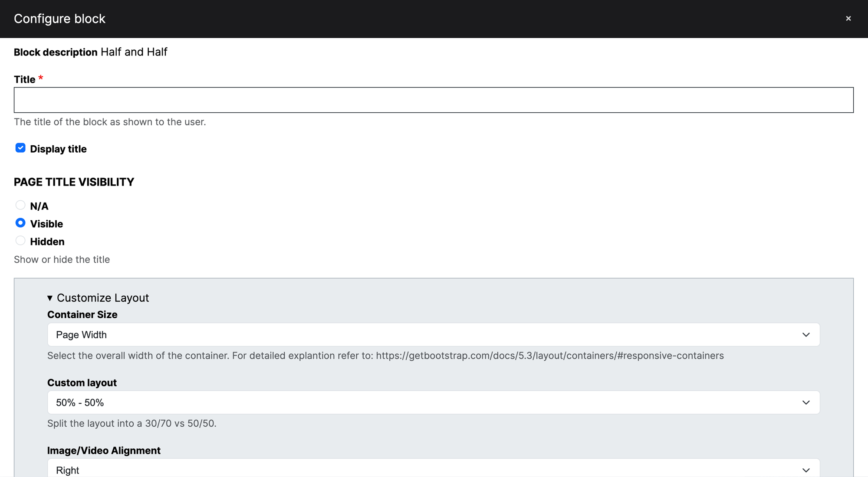This screenshot has width=868, height=477.
Task: Click the Display title label text
Action: [58, 149]
